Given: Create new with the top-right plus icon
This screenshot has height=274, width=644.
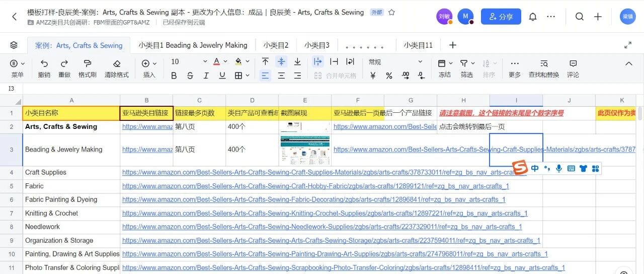Looking at the screenshot, I should coord(598,17).
